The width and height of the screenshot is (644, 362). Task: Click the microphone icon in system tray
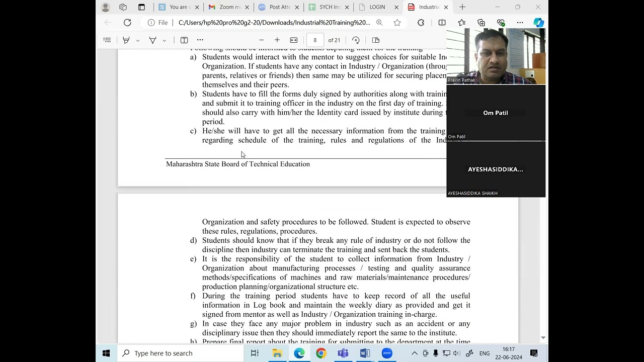tap(436, 353)
